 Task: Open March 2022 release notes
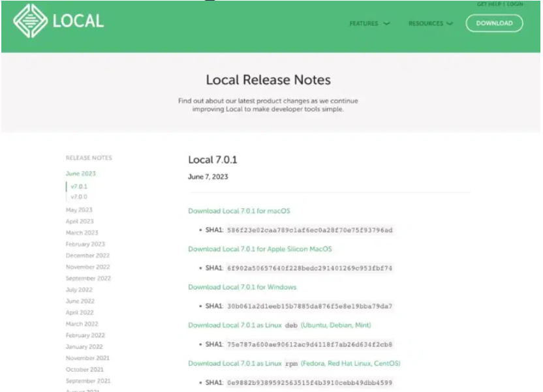coord(82,324)
